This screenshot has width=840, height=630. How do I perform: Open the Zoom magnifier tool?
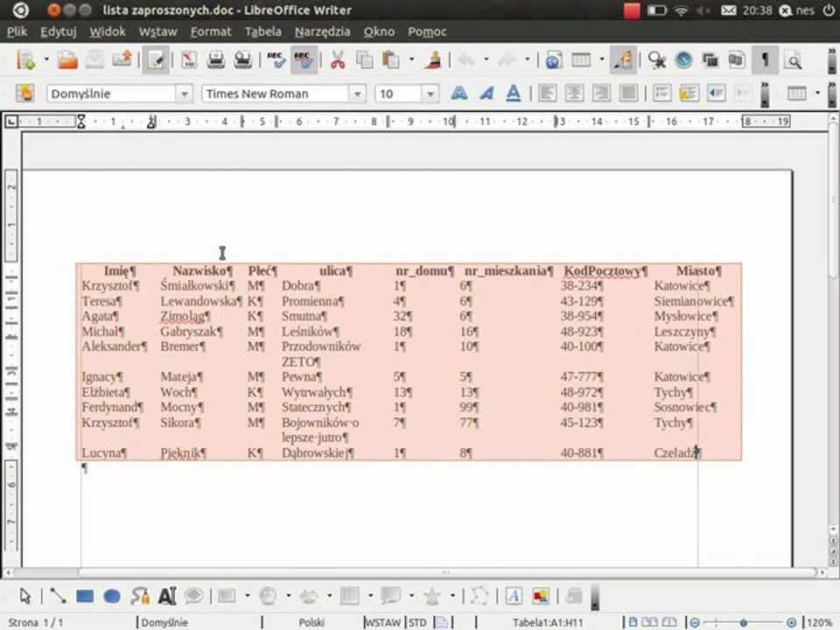pos(793,59)
